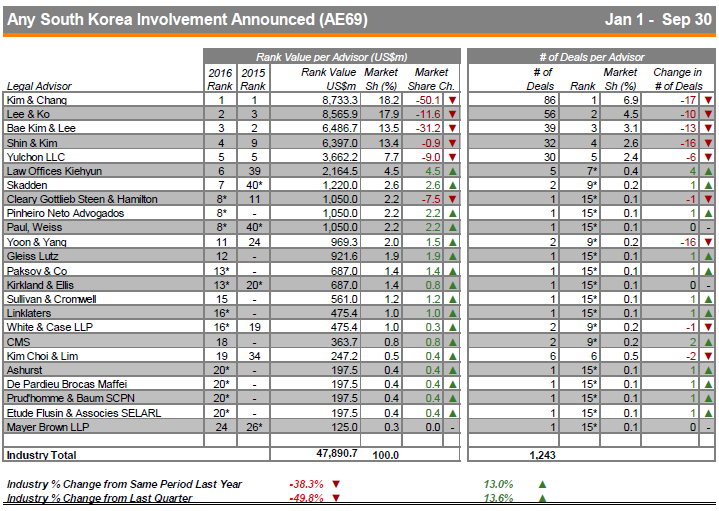Image resolution: width=719 pixels, height=511 pixels.
Task: Click Law Offices Kiehyun's green market share arrow
Action: [452, 172]
